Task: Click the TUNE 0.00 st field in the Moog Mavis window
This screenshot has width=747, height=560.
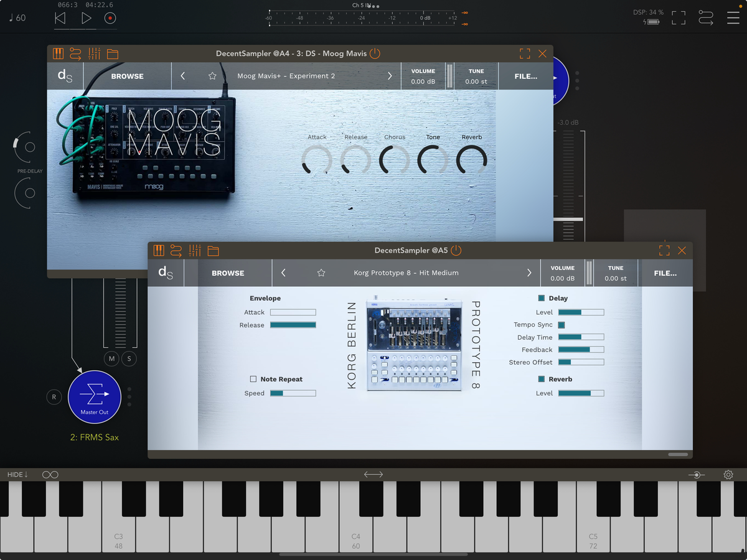Action: (x=476, y=76)
